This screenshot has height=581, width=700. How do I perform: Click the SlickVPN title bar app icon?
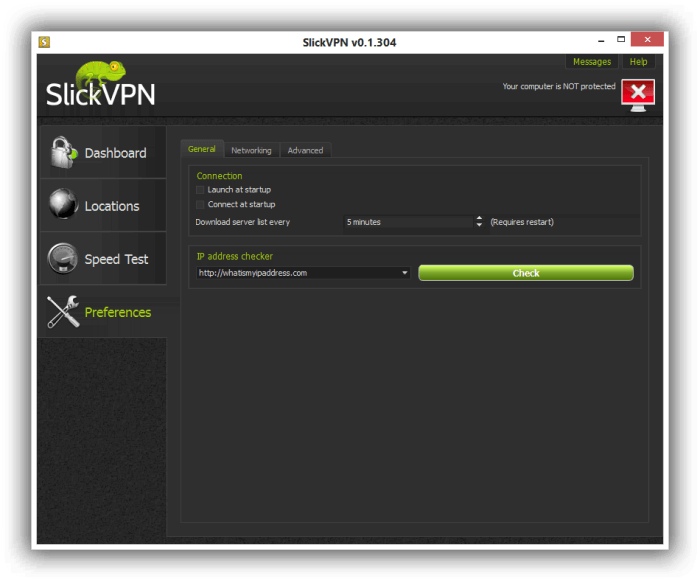tap(44, 42)
